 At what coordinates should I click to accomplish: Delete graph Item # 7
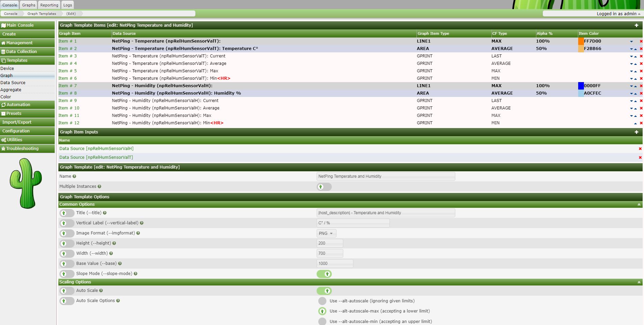641,86
